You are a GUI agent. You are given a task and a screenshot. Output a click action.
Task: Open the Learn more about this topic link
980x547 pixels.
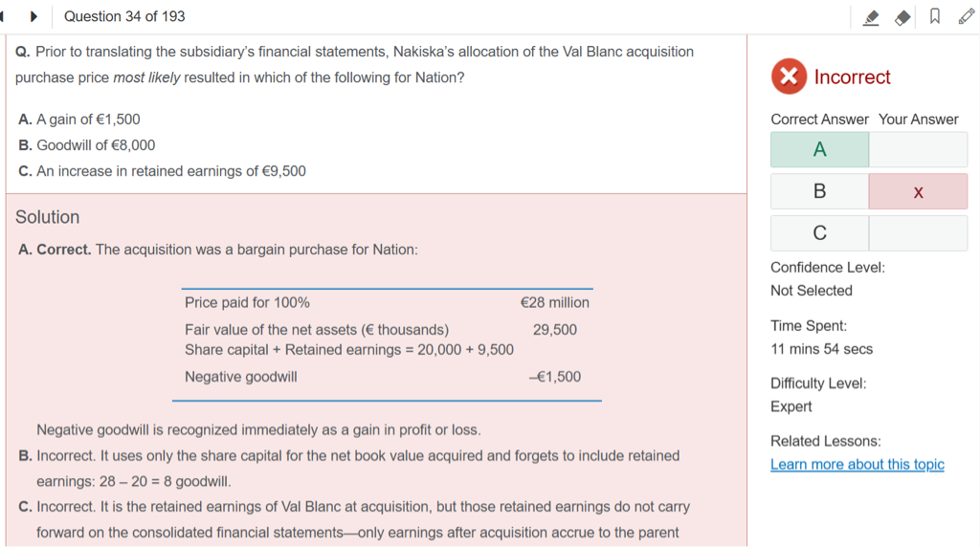point(857,465)
